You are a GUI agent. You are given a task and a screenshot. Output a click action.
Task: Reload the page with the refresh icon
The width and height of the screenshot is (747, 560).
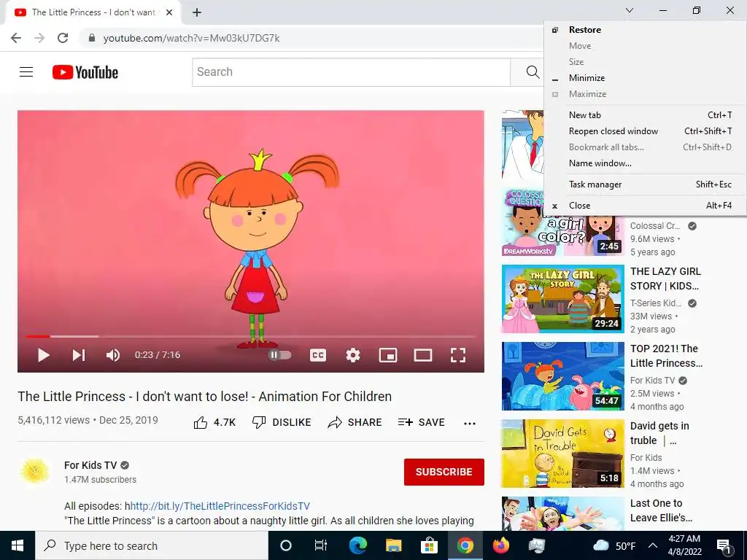(x=63, y=38)
